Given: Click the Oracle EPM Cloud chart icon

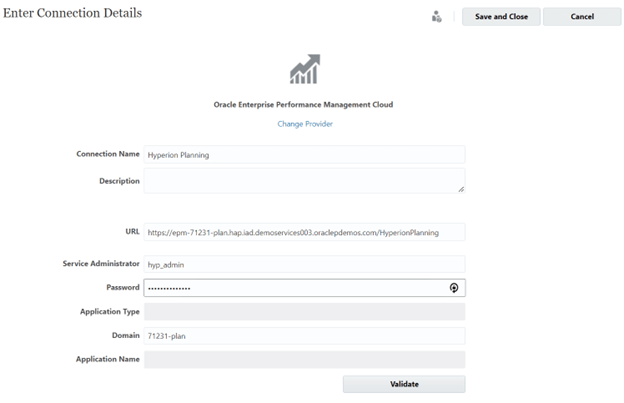Looking at the screenshot, I should (305, 69).
